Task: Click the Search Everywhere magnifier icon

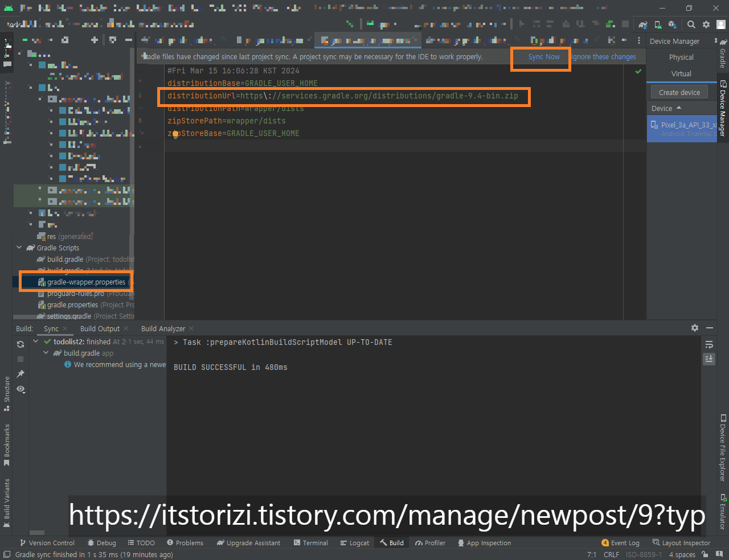Action: point(691,24)
